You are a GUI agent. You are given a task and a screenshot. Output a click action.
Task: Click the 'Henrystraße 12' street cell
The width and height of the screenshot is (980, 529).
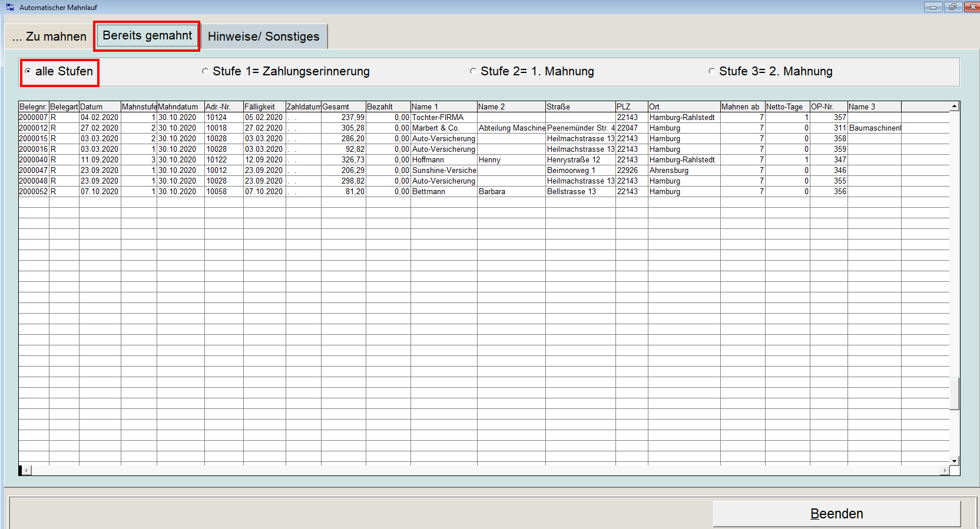[581, 160]
